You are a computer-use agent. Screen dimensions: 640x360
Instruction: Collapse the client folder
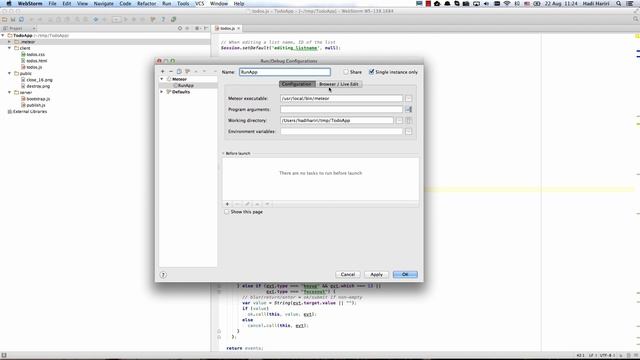point(9,48)
